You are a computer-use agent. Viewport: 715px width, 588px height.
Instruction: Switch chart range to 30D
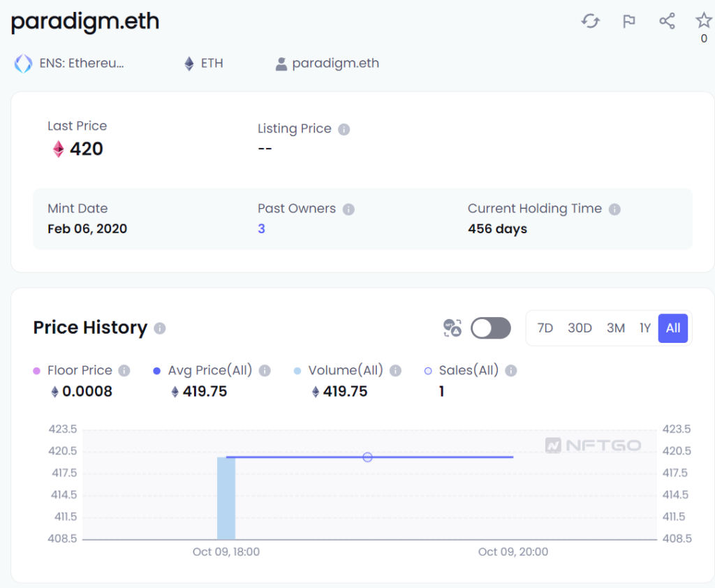point(580,328)
